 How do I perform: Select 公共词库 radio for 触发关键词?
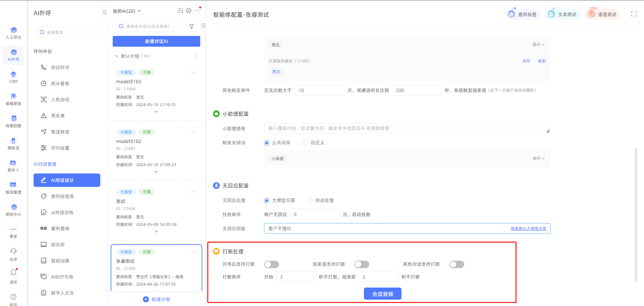267,143
